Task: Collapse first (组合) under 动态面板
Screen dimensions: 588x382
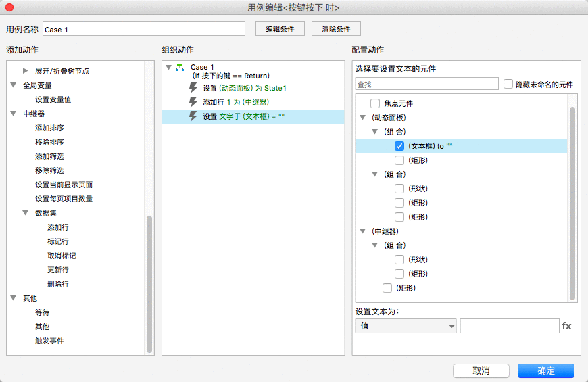Action: tap(374, 132)
